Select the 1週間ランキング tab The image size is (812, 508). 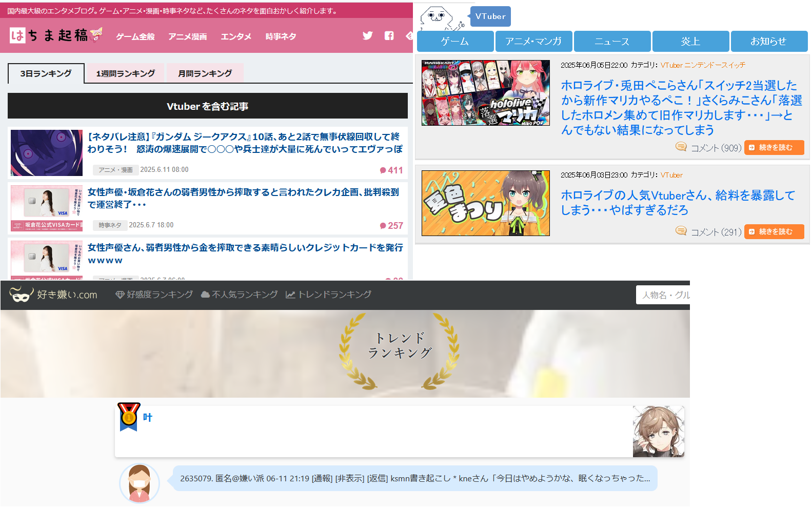click(126, 73)
